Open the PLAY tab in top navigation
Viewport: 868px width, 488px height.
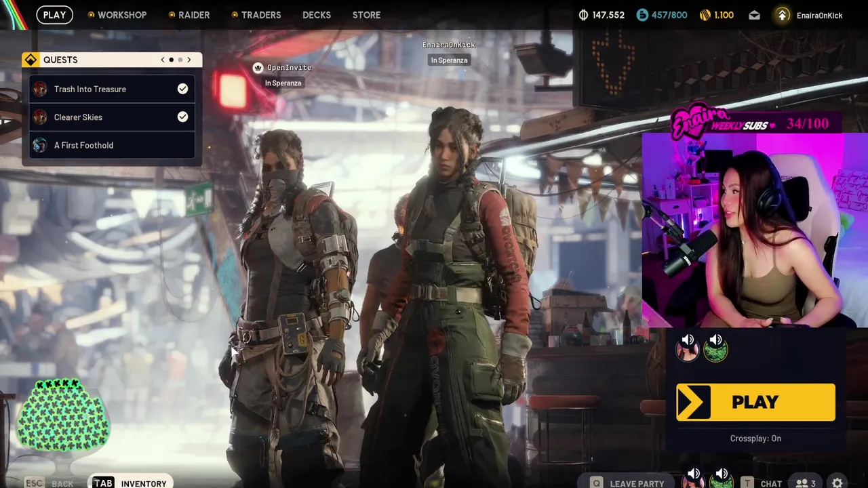[54, 15]
